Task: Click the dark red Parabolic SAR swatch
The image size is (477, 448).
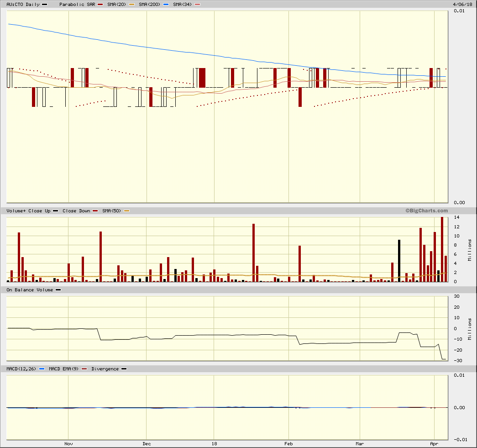Action: pyautogui.click(x=100, y=4)
